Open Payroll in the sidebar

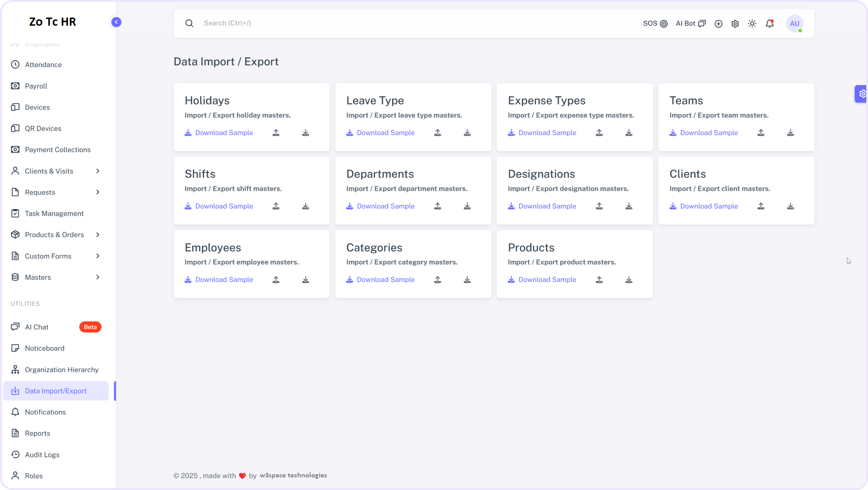[x=56, y=86]
